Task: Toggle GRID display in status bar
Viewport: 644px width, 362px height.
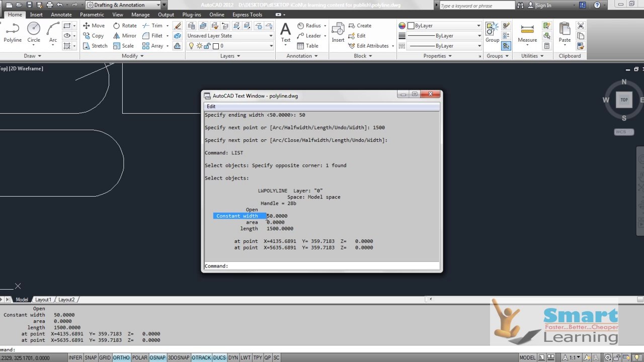Action: [x=105, y=357]
